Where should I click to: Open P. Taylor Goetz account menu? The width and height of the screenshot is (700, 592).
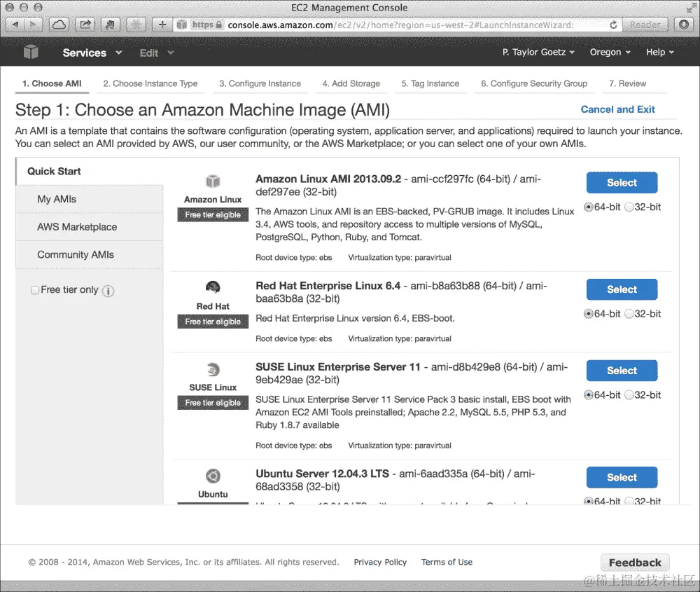[x=538, y=52]
